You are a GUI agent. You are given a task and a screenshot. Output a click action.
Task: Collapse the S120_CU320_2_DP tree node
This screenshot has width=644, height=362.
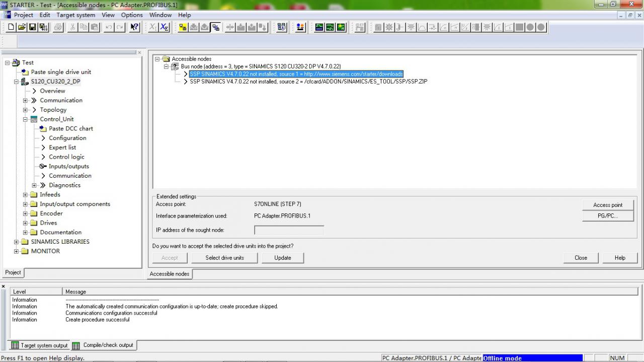pos(17,82)
